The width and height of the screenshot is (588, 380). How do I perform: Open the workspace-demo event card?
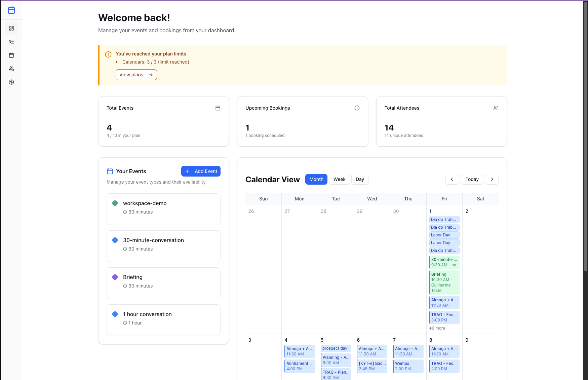(163, 209)
